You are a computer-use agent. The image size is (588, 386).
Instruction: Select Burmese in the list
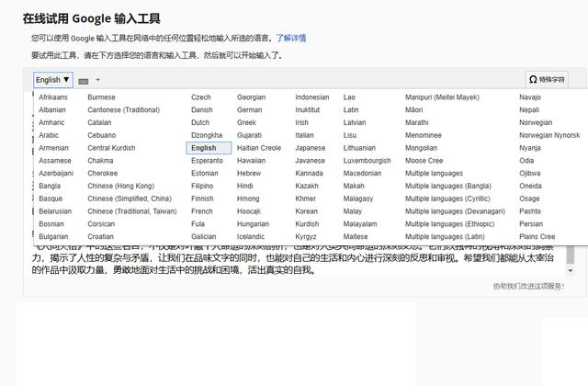tap(101, 97)
